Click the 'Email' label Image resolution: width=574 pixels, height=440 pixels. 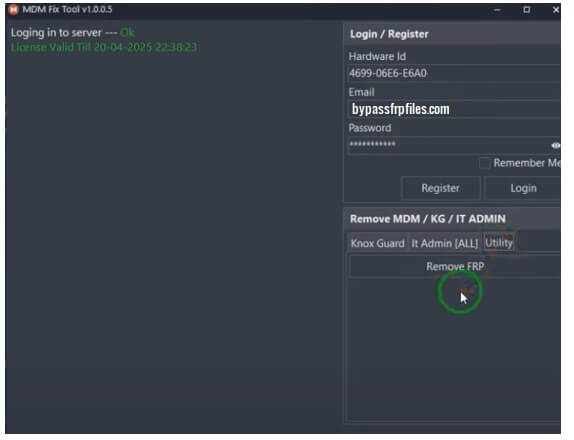pos(361,92)
